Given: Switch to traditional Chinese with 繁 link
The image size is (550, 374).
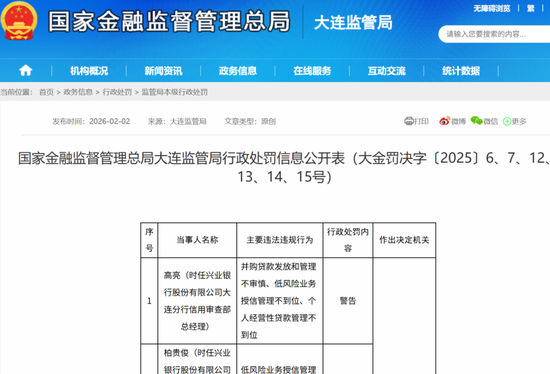Looking at the screenshot, I should tap(530, 8).
